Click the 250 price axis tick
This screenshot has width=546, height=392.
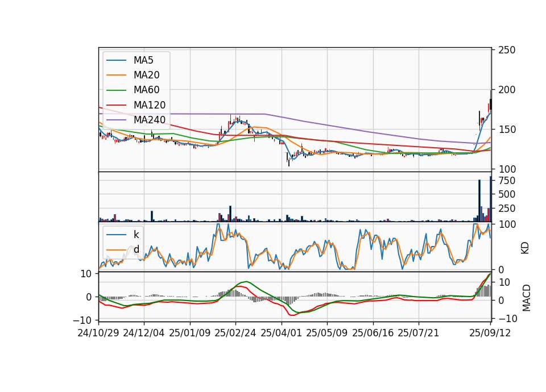tap(507, 50)
